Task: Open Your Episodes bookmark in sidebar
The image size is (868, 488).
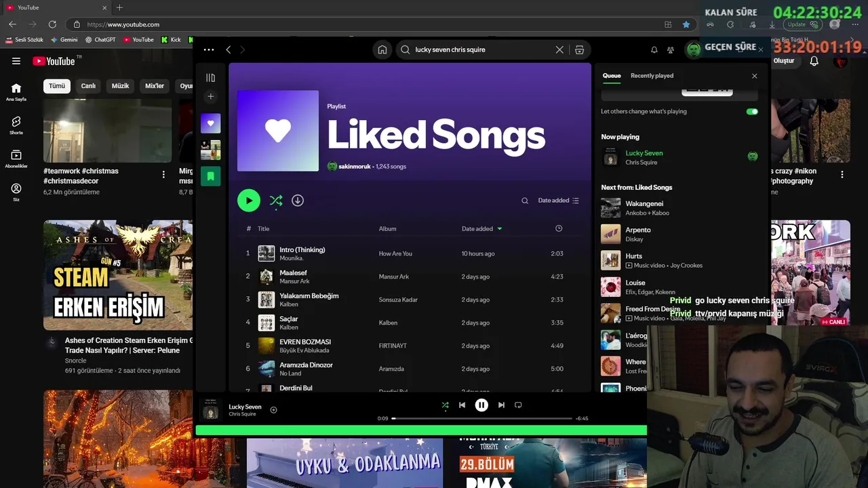Action: pos(210,176)
